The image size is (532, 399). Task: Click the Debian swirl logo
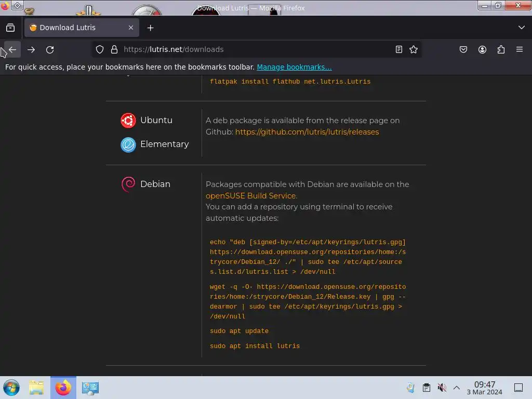tap(128, 184)
